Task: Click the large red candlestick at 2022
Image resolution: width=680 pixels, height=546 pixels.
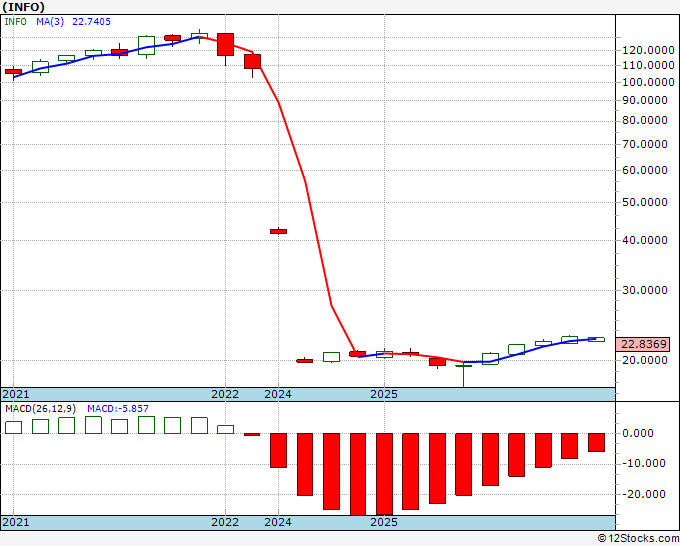Action: pyautogui.click(x=226, y=44)
